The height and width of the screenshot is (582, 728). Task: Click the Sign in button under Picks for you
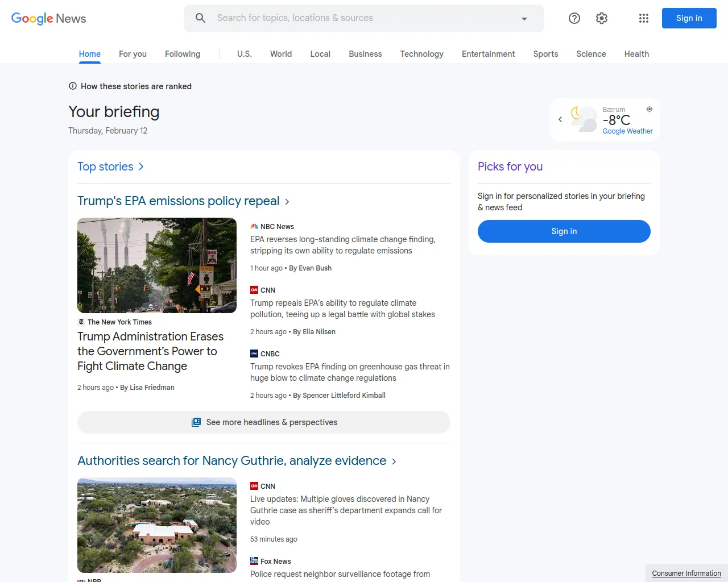click(564, 231)
